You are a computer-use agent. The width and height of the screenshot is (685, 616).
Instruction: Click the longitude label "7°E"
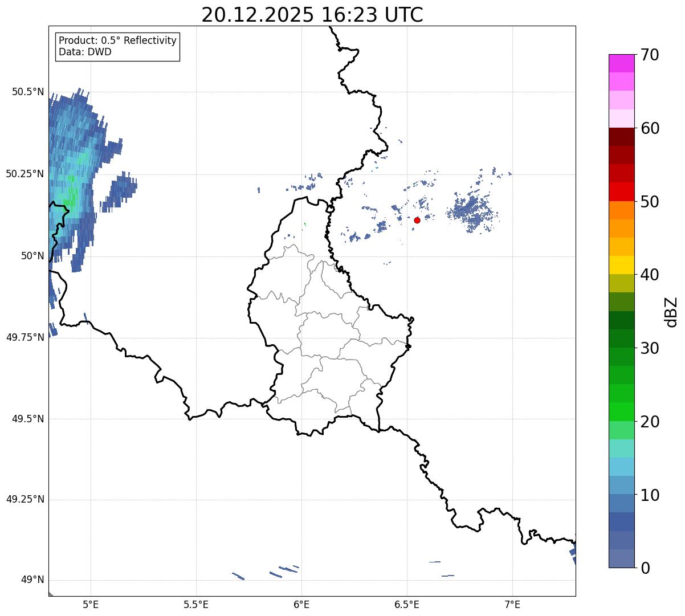(512, 604)
